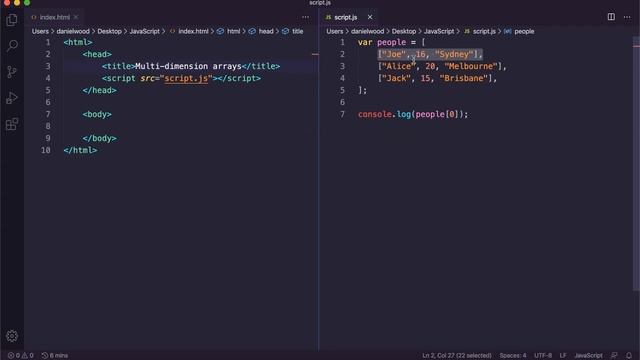The image size is (640, 360).
Task: Click 'var people' declaration in script.js
Action: (382, 42)
